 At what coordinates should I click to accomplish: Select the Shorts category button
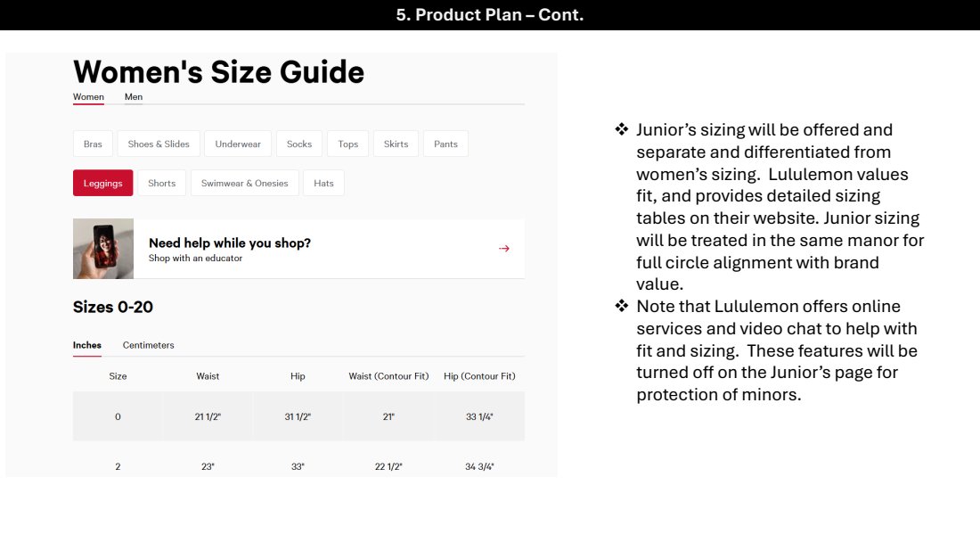[162, 184]
